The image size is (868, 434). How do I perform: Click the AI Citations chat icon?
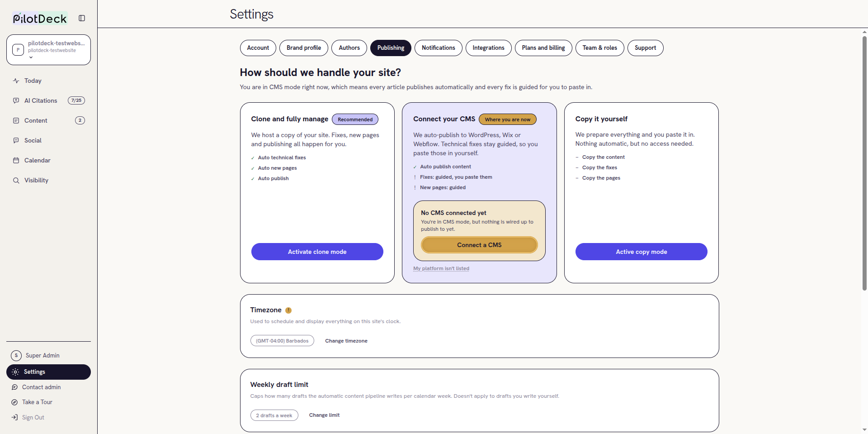(16, 100)
